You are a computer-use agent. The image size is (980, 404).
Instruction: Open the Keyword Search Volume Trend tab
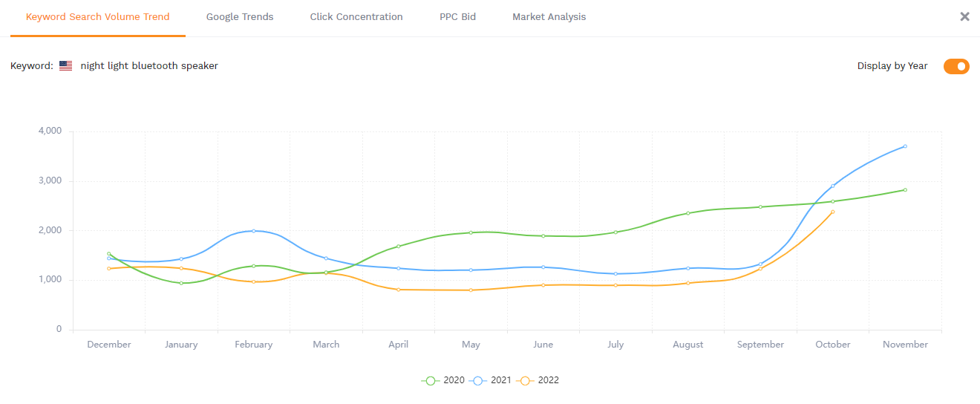(x=98, y=16)
